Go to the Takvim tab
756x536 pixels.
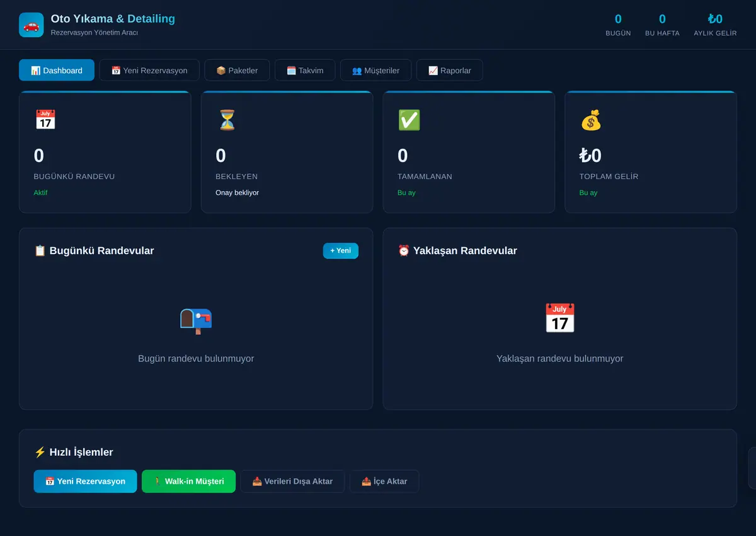pos(305,70)
